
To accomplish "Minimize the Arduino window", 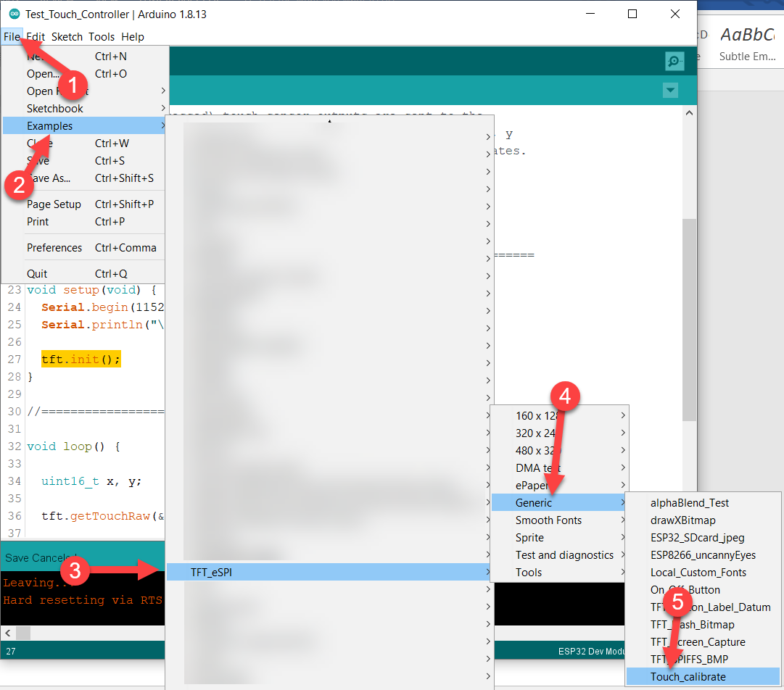I will click(590, 14).
